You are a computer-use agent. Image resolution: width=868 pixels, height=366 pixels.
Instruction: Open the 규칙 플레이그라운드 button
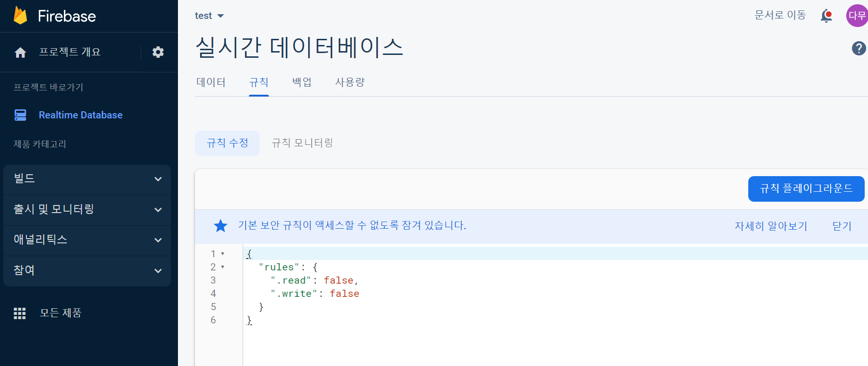pyautogui.click(x=806, y=189)
